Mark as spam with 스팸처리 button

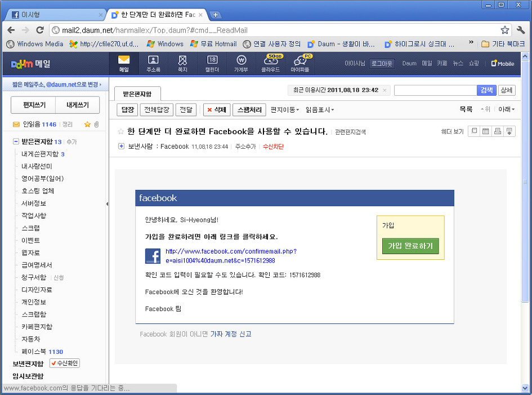point(249,110)
